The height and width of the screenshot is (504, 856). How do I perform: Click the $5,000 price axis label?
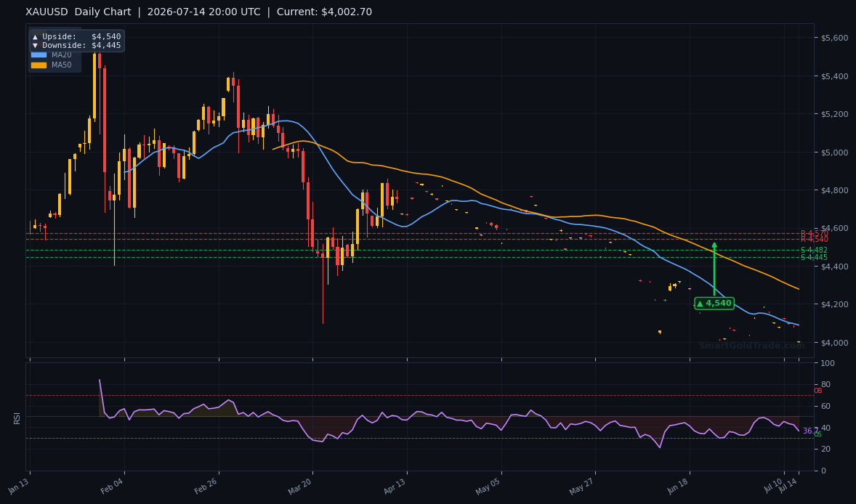835,153
